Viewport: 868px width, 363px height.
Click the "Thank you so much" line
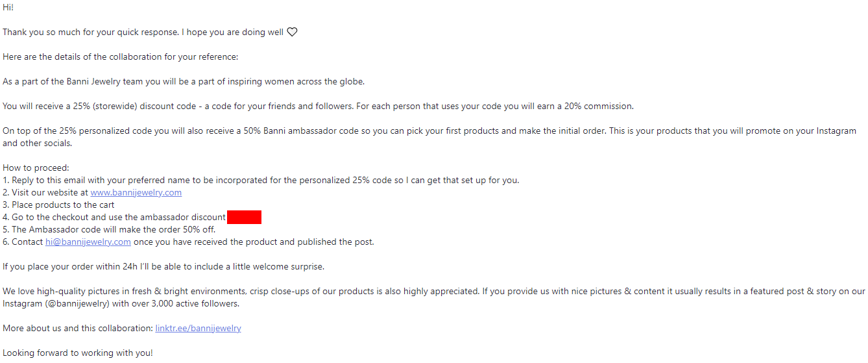tap(143, 32)
